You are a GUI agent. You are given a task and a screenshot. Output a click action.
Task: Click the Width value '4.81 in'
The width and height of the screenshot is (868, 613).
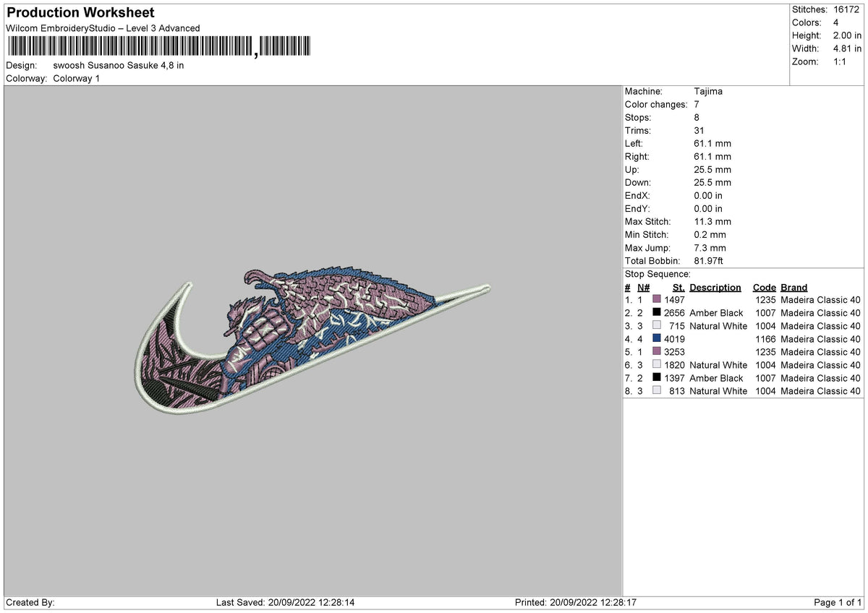pos(847,48)
